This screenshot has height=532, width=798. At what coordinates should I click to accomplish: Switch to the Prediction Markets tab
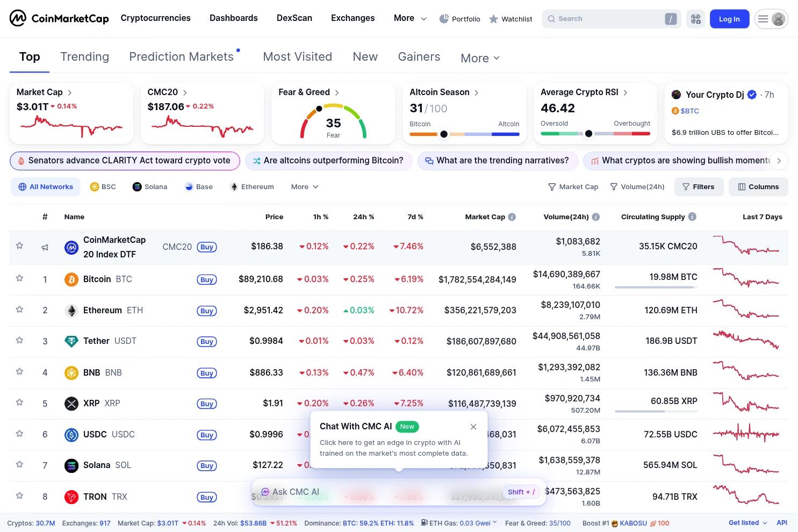pyautogui.click(x=182, y=56)
